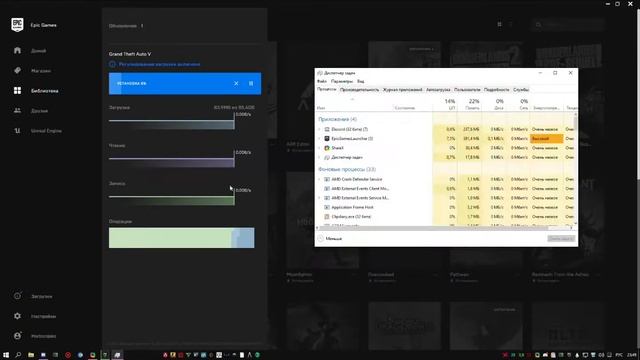Select the Library grid icon in sidebar
Screen dimensions: 640x360
[x=17, y=91]
